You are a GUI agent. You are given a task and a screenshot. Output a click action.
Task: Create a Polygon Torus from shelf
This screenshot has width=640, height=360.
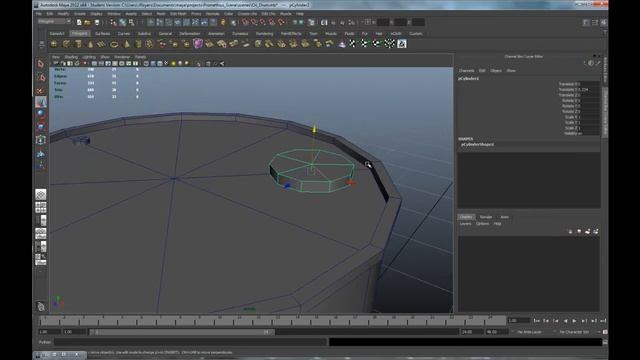click(x=114, y=44)
